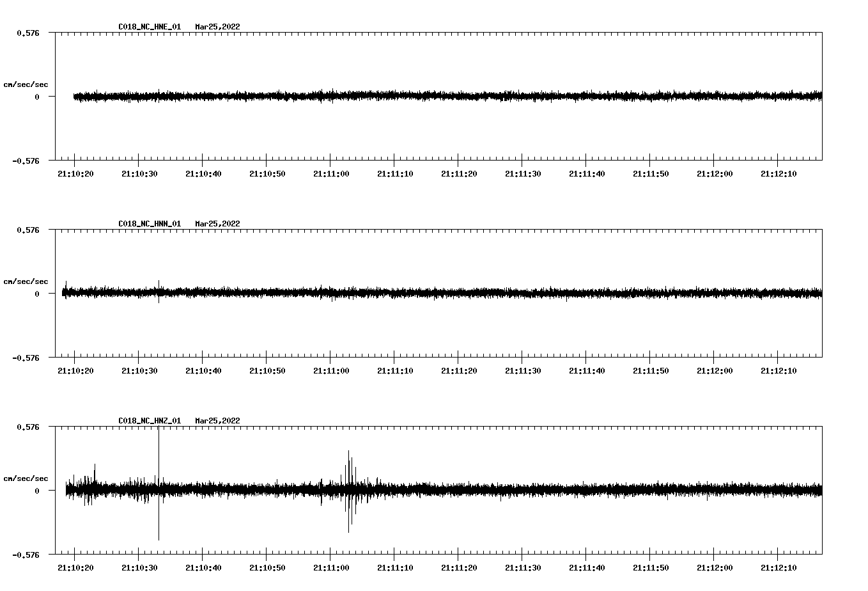Viewport: 868px width, 591px height.
Task: Click the C018_NC_HNZ_01 channel title
Action: [x=150, y=421]
